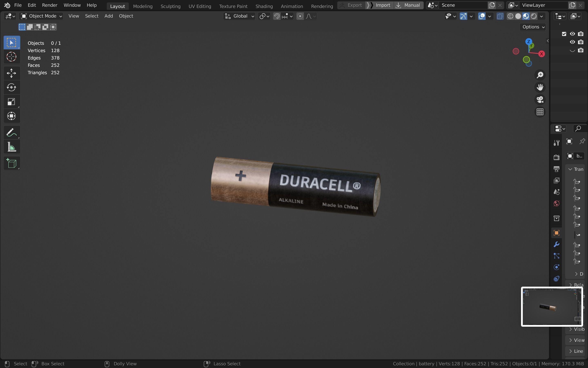The width and height of the screenshot is (588, 368).
Task: Switch to rendered viewport shading
Action: (534, 16)
